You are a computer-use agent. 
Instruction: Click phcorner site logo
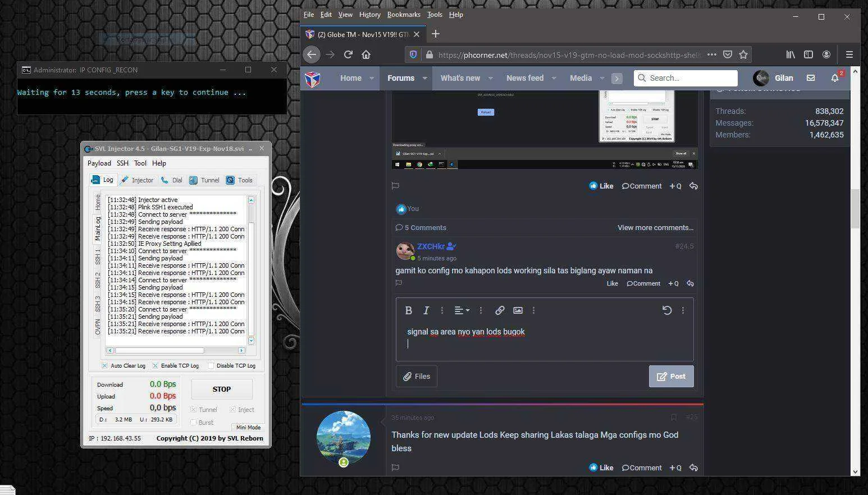tap(313, 79)
